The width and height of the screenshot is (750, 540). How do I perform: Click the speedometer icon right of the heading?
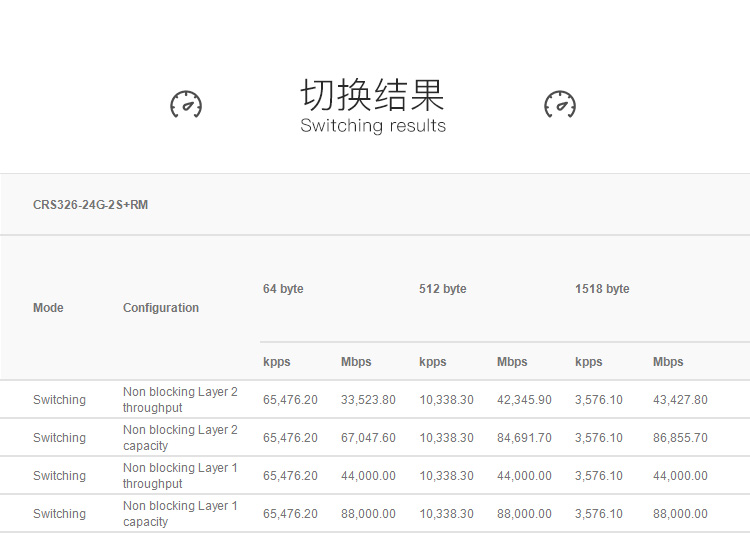tap(560, 104)
